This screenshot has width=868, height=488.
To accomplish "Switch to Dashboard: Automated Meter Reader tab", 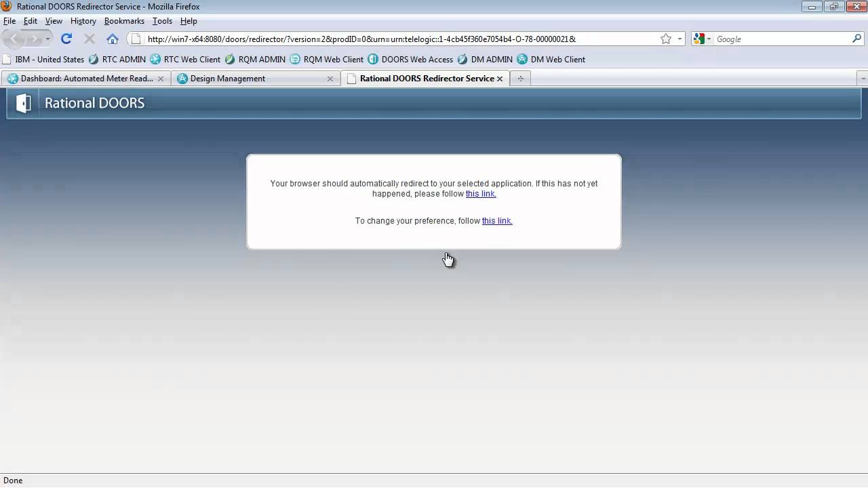I will point(86,79).
